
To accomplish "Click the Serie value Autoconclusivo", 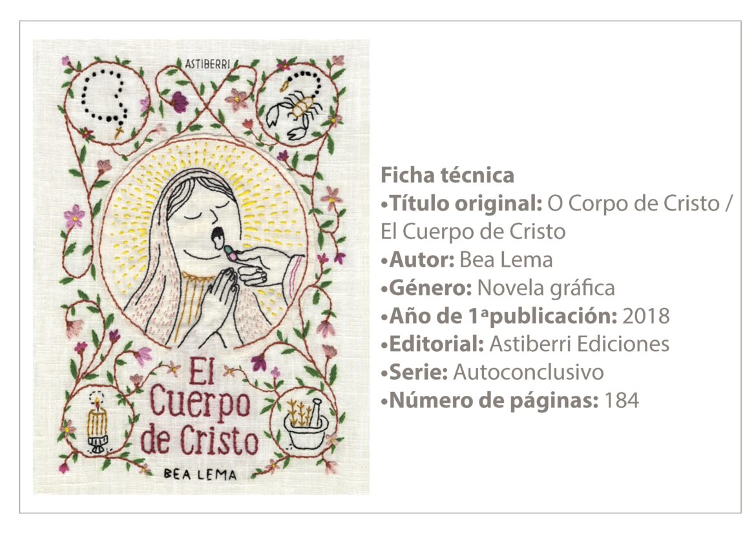I will pos(529,372).
